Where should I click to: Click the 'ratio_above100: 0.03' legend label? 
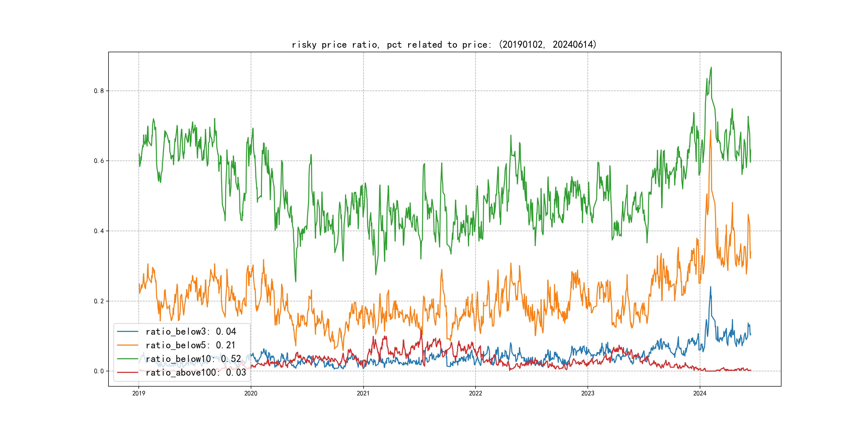[x=196, y=372]
